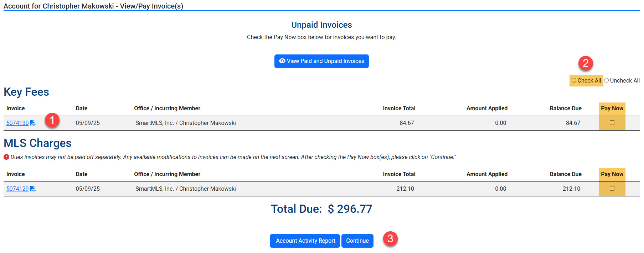644x253 pixels.
Task: Select the Uncheck All radio button
Action: (x=606, y=80)
